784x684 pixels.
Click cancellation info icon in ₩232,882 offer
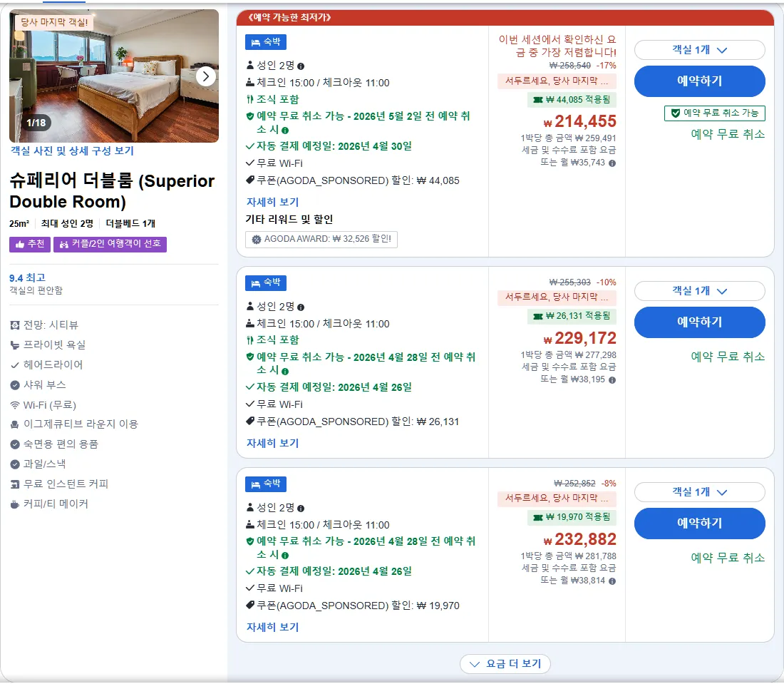pos(285,556)
